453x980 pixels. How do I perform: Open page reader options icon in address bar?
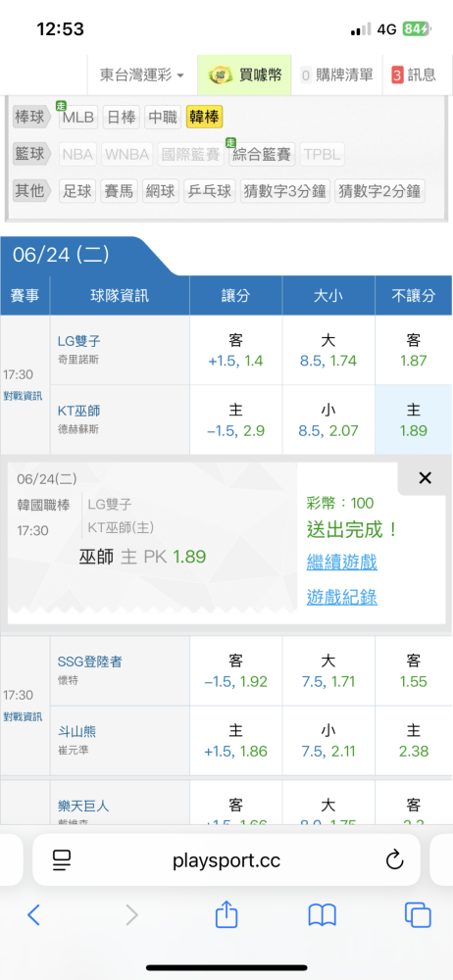62,860
